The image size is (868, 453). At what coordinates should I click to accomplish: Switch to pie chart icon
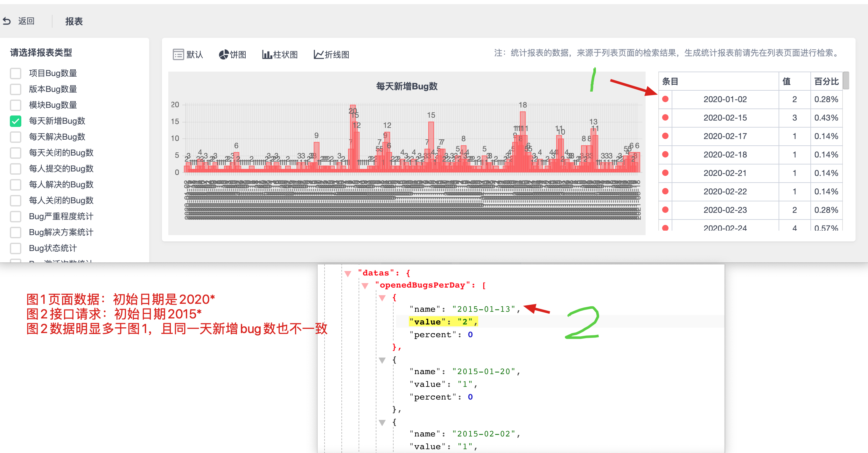(223, 54)
